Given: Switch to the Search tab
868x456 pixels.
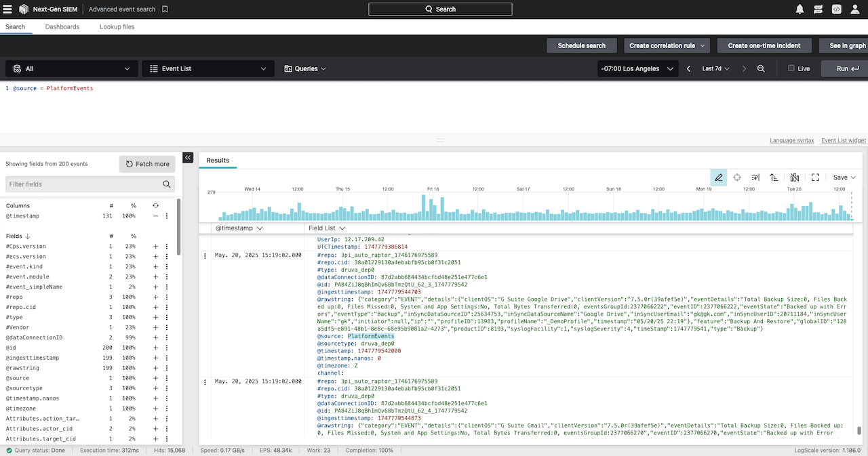Looking at the screenshot, I should click(15, 27).
